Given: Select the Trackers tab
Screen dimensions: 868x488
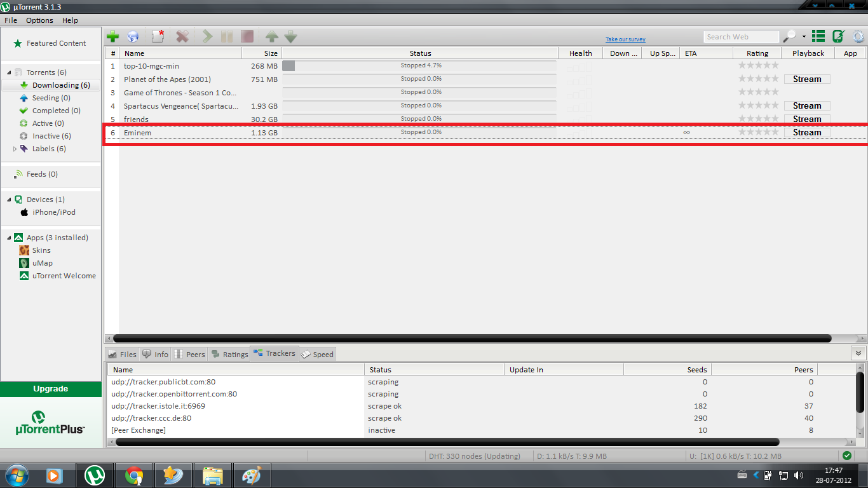Looking at the screenshot, I should (275, 353).
